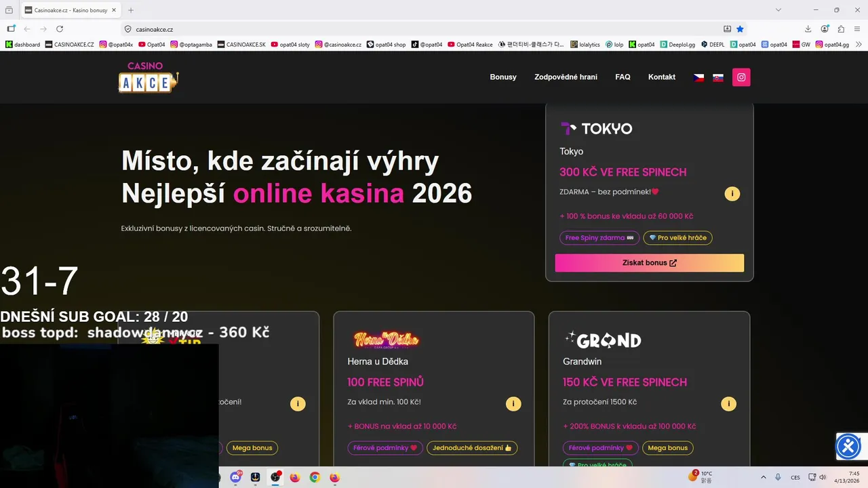The image size is (868, 488).
Task: Open info icon on Tokyo card
Action: 732,194
